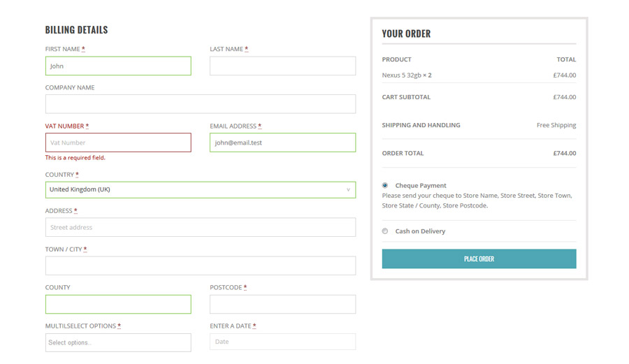Viewport: 629px width, 364px height.
Task: Open the Country dropdown arrow
Action: click(348, 189)
